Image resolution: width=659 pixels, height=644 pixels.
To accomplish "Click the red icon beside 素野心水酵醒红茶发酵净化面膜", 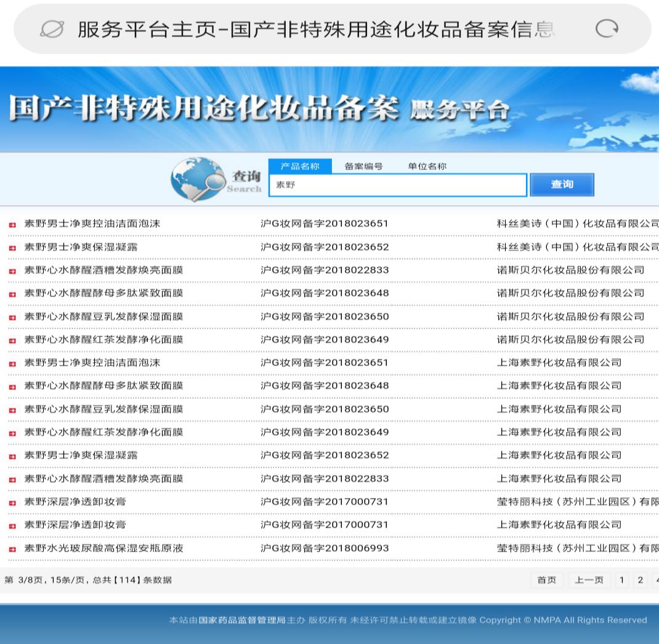I will [12, 340].
